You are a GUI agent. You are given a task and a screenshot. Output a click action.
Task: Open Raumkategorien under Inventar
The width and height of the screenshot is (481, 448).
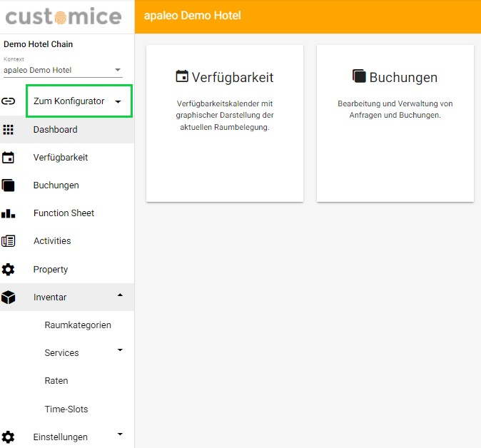click(x=78, y=325)
